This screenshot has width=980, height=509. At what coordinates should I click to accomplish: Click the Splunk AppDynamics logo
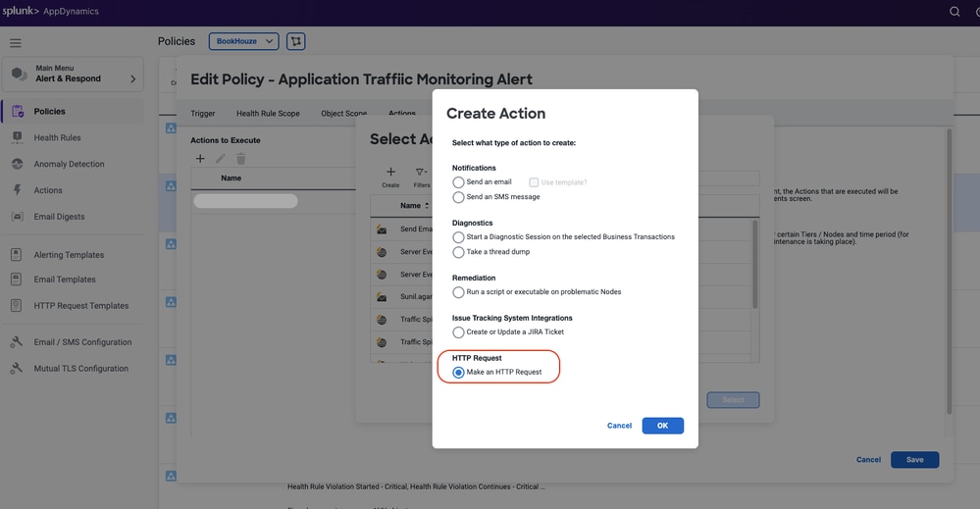tap(50, 11)
